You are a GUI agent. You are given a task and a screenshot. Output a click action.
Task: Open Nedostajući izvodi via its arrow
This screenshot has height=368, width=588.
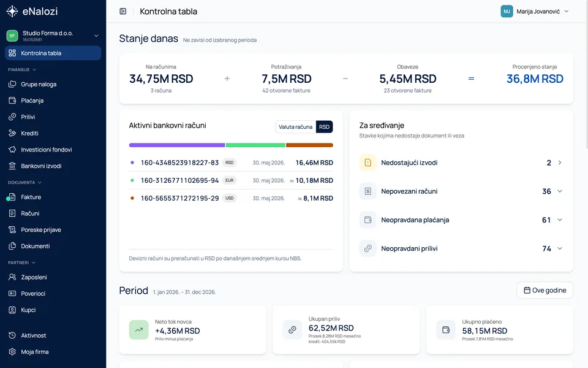(x=559, y=163)
